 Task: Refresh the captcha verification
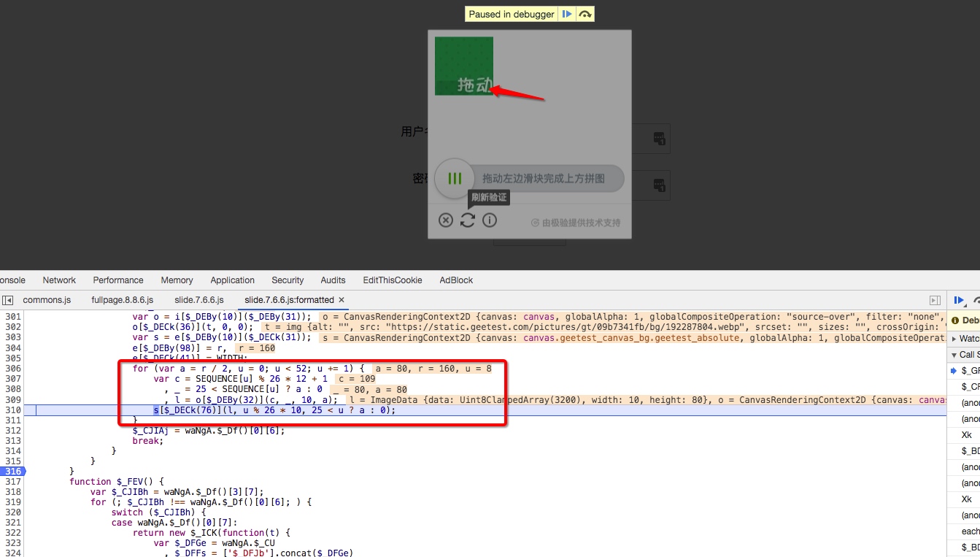468,220
